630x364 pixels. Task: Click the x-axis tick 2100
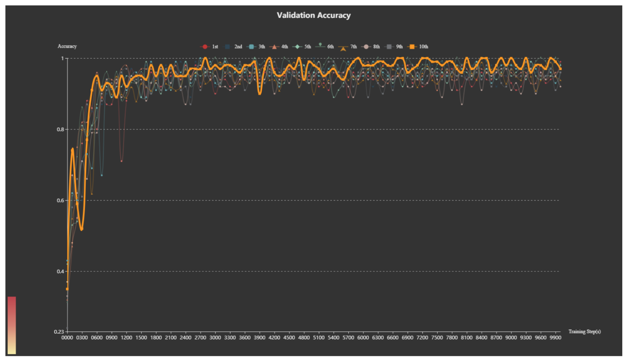coord(171,338)
